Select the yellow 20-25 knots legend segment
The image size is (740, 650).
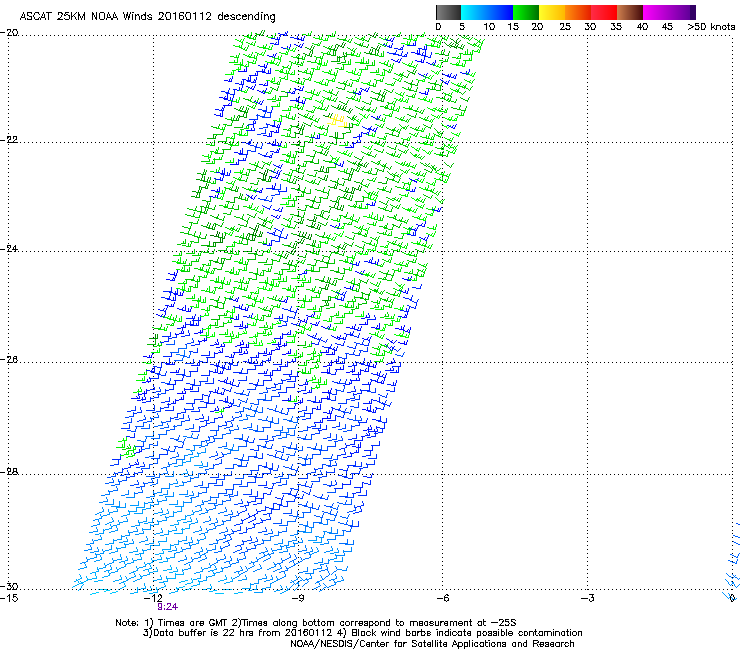point(552,12)
